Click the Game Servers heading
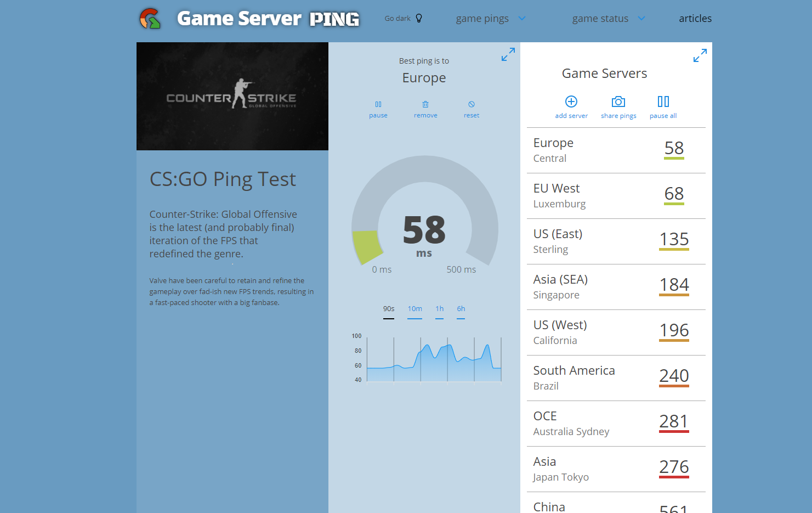 [x=605, y=74]
